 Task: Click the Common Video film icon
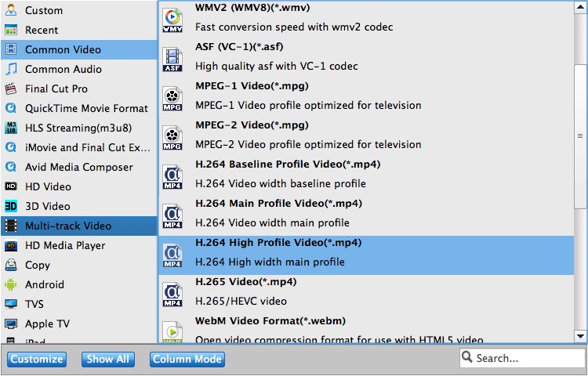(11, 49)
